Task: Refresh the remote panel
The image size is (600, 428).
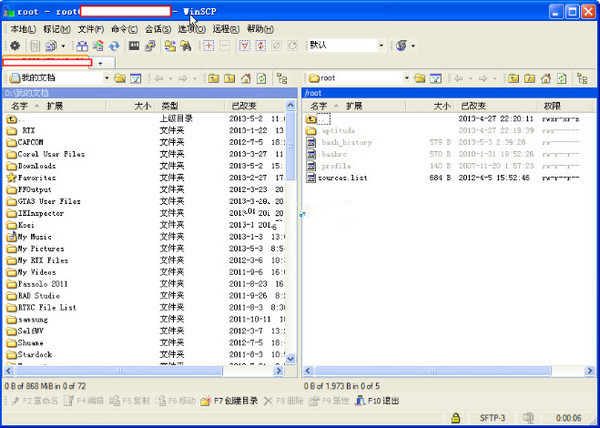Action: [x=561, y=78]
